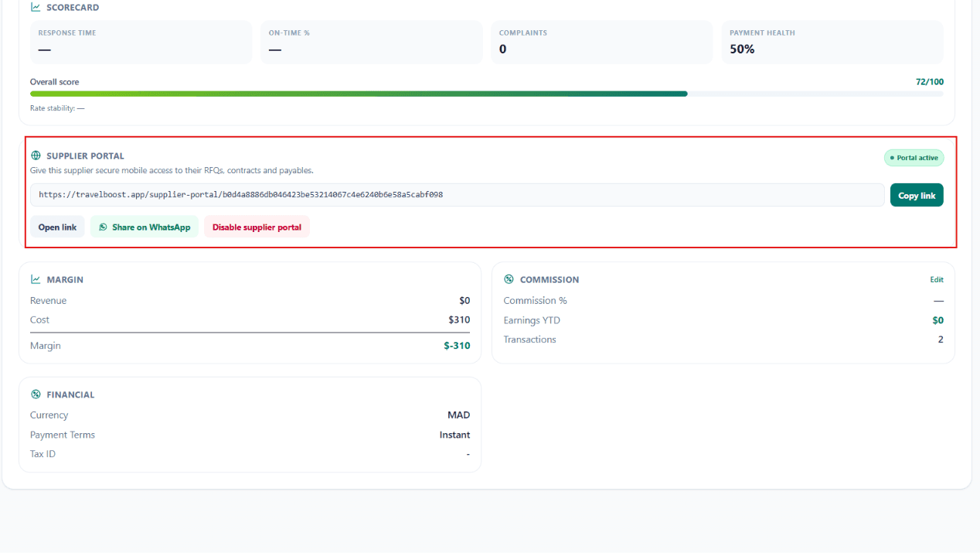Click the supplier portal URL field

click(x=457, y=195)
